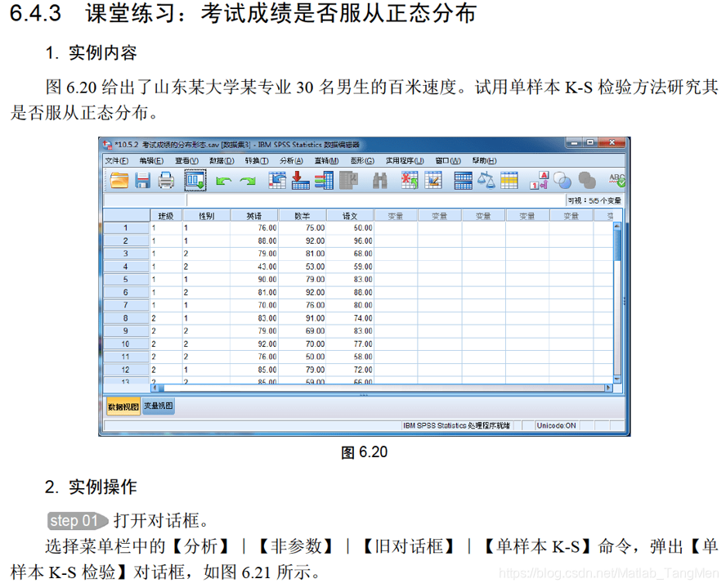The width and height of the screenshot is (726, 588).
Task: Select row header number 8
Action: click(125, 318)
